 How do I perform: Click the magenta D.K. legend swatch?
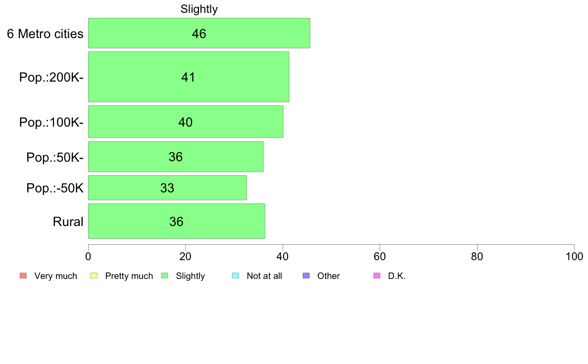pyautogui.click(x=377, y=275)
